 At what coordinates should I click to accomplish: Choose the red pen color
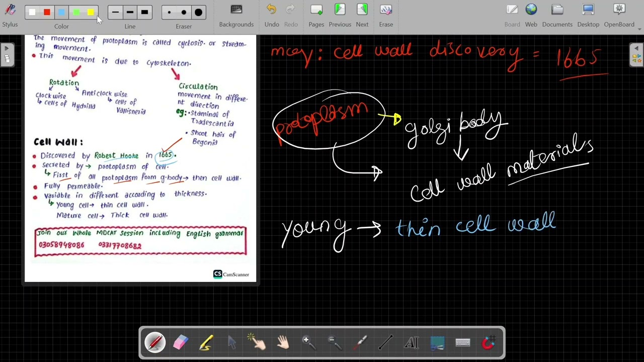(47, 12)
